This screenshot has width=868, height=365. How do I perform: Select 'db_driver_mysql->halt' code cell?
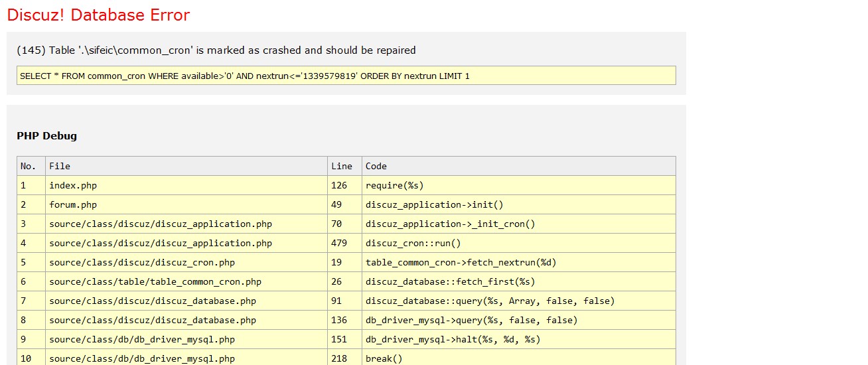click(x=519, y=339)
